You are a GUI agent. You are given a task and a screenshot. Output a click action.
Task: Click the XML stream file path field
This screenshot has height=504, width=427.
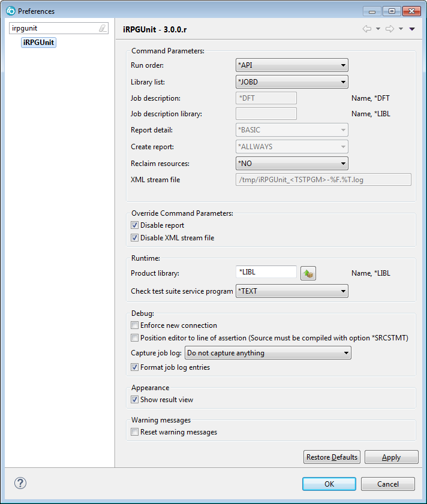point(323,180)
